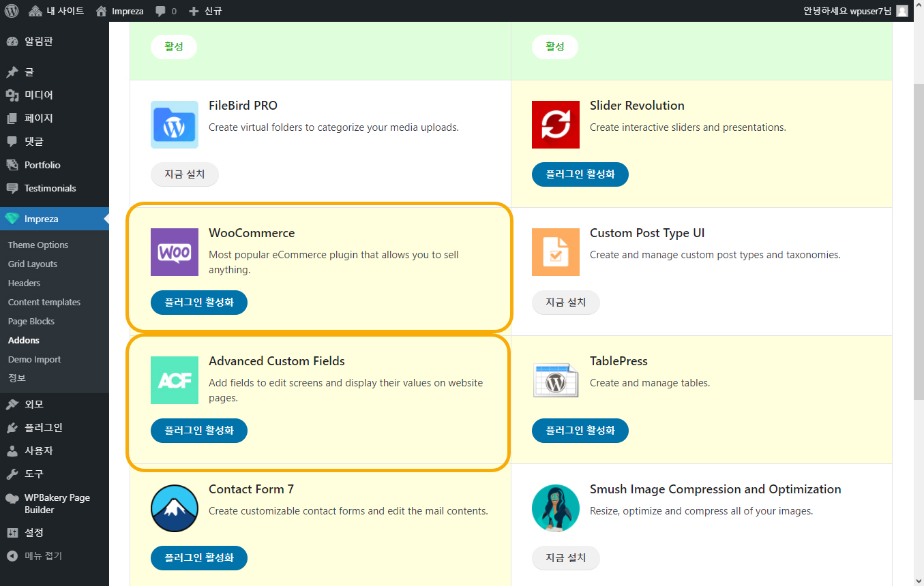
Task: Click the WPBakery Page Builder icon
Action: point(12,498)
